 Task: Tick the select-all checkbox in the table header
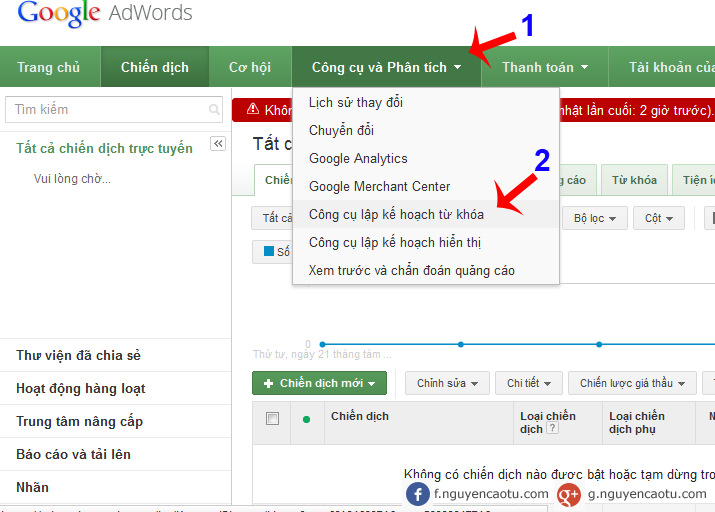click(272, 418)
